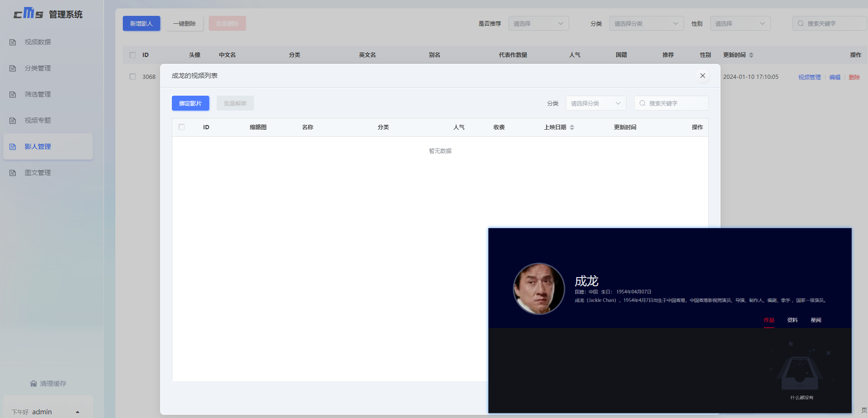Click the 筛选管理 sidebar document icon
Viewport: 868px width, 418px height.
(x=13, y=95)
